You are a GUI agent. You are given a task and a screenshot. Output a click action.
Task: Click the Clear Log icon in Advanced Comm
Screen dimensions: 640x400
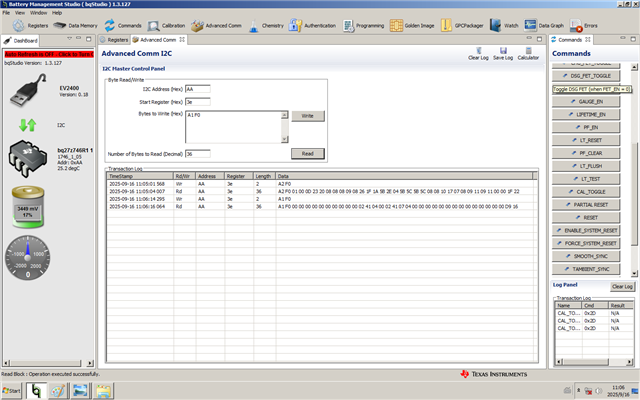pyautogui.click(x=478, y=53)
